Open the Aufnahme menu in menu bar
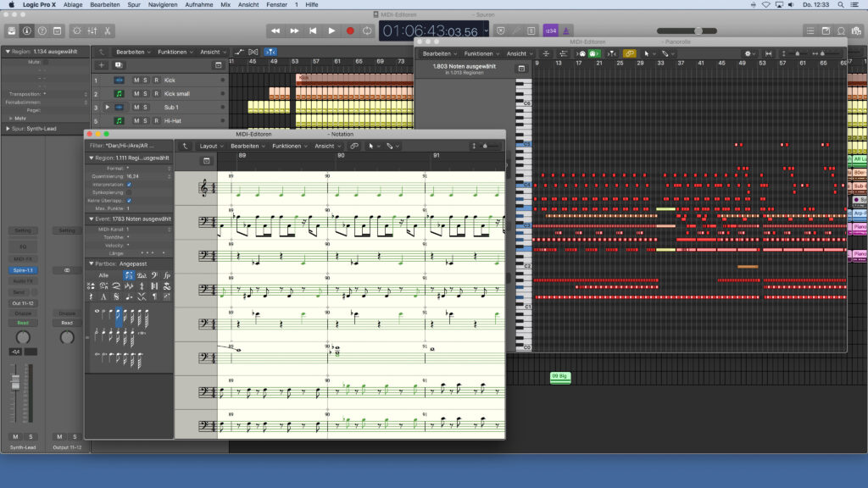Viewport: 868px width, 488px height. (x=198, y=4)
